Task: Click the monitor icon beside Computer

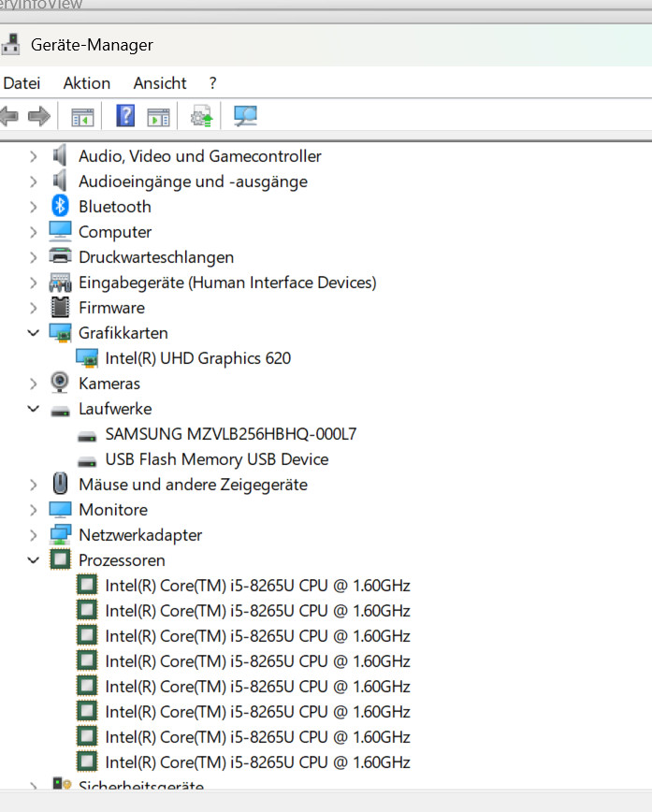Action: pyautogui.click(x=60, y=231)
